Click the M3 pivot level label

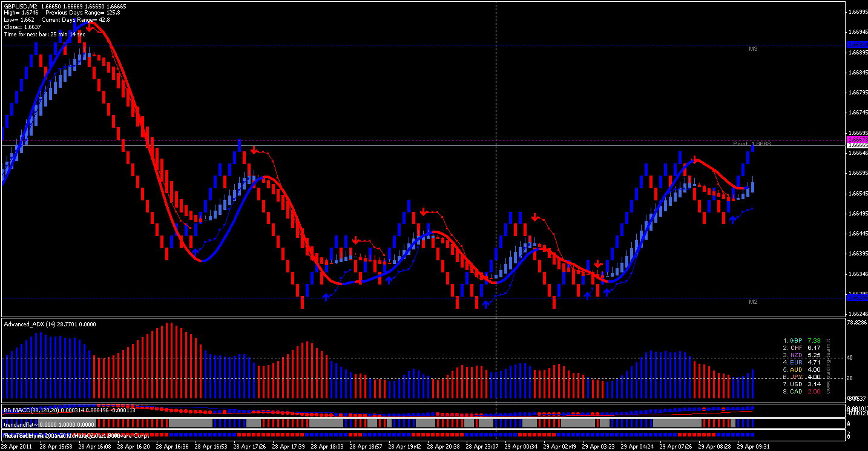tap(753, 48)
